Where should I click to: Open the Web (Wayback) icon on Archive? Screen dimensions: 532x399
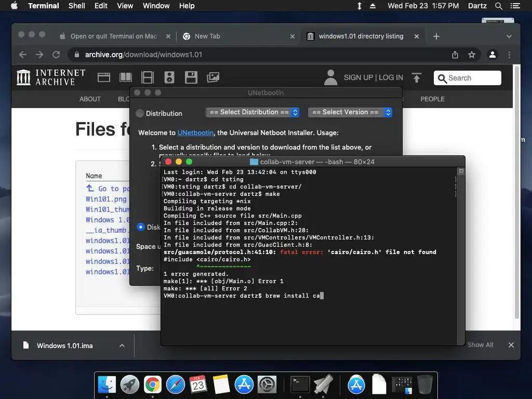click(104, 77)
